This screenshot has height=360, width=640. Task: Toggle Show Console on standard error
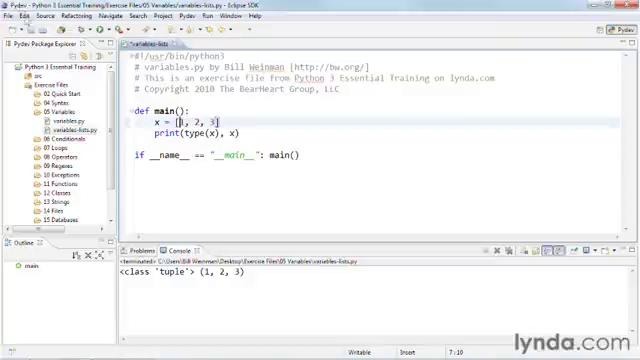[559, 251]
